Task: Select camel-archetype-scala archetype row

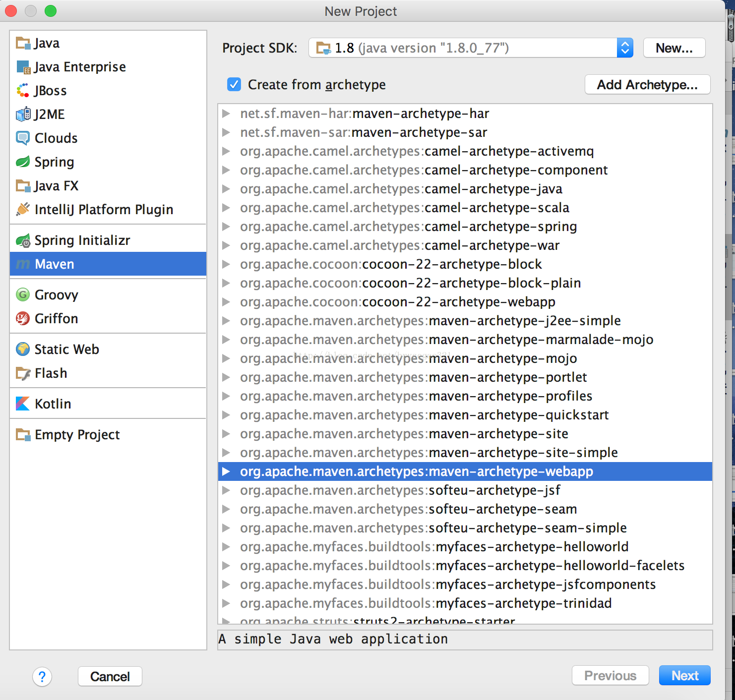Action: [x=465, y=208]
